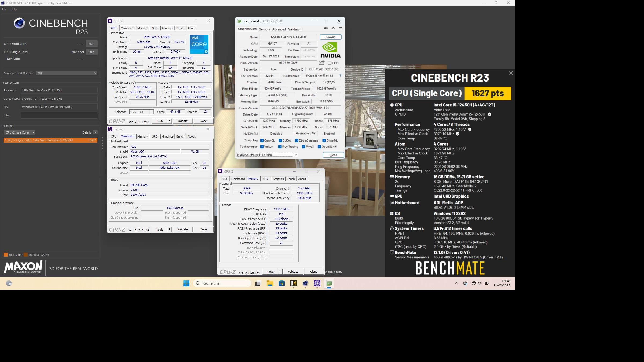Screen dimensions: 644x362
Task: Open Task View on the taskbar
Action: pos(258,283)
